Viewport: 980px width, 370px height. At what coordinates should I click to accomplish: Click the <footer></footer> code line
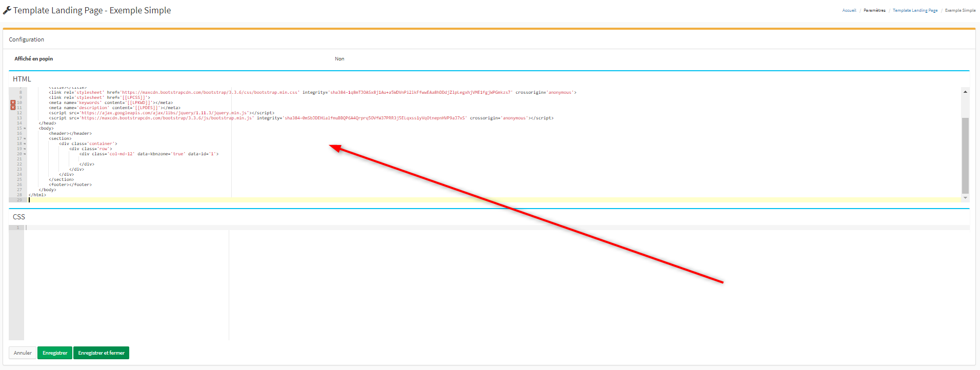click(70, 184)
